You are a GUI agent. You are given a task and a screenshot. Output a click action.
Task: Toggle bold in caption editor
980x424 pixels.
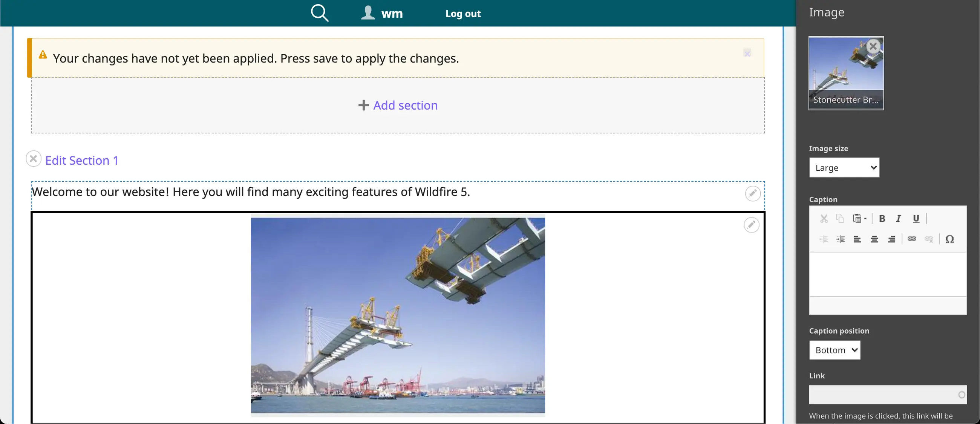click(x=882, y=219)
